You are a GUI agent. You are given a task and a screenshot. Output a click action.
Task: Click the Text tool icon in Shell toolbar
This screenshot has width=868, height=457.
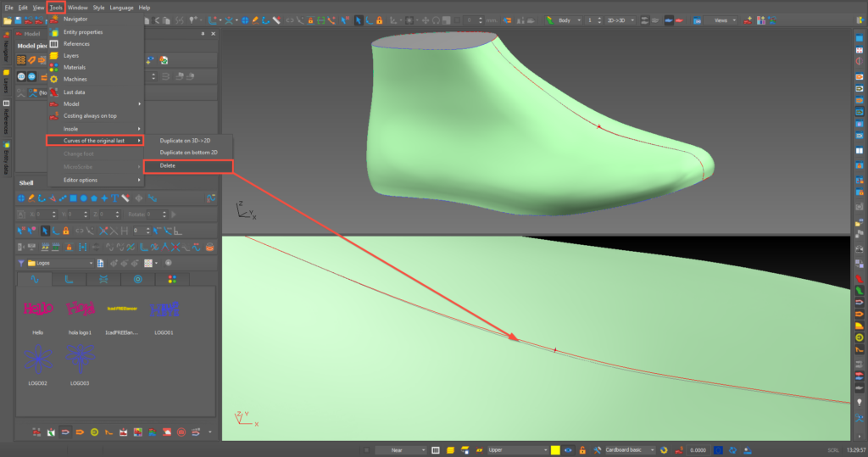pyautogui.click(x=114, y=198)
